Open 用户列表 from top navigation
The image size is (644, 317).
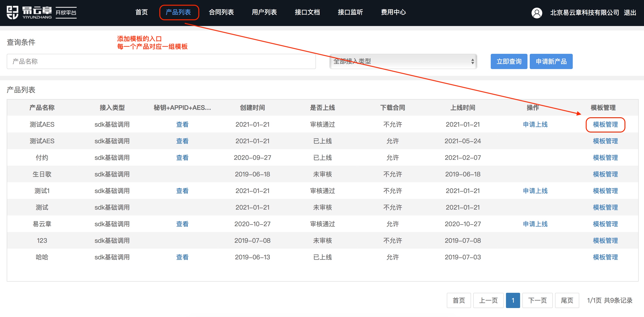coord(264,12)
